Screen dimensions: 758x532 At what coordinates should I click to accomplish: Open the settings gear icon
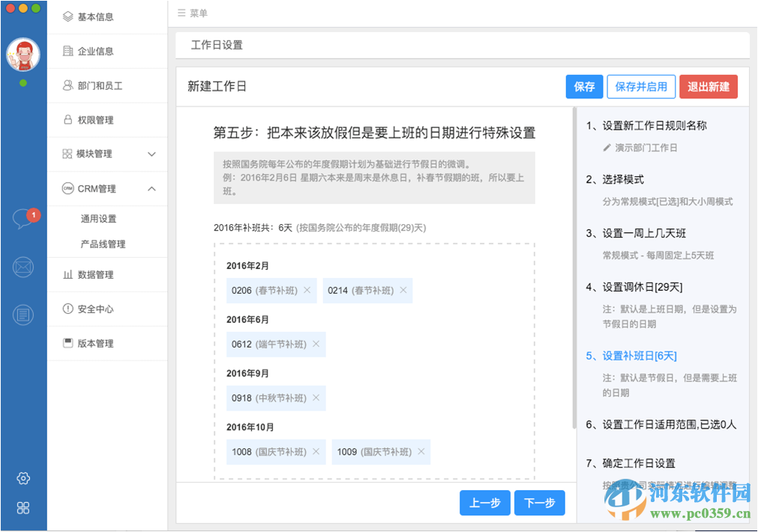coord(23,478)
